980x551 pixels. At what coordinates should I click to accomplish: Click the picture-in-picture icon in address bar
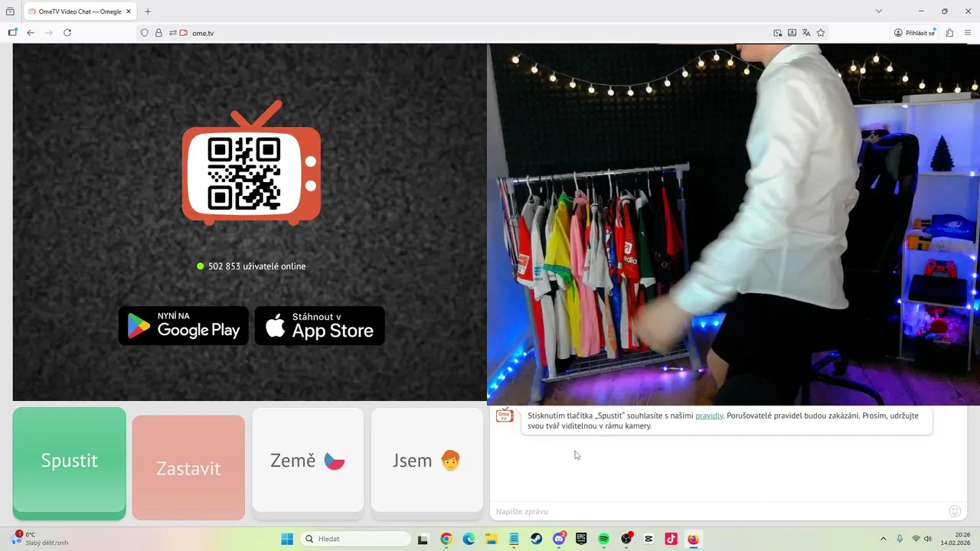coord(778,33)
